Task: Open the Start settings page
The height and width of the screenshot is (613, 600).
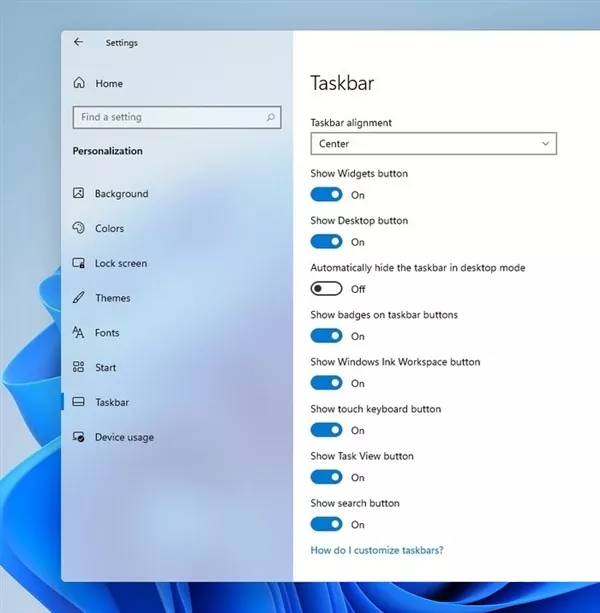Action: tap(106, 367)
